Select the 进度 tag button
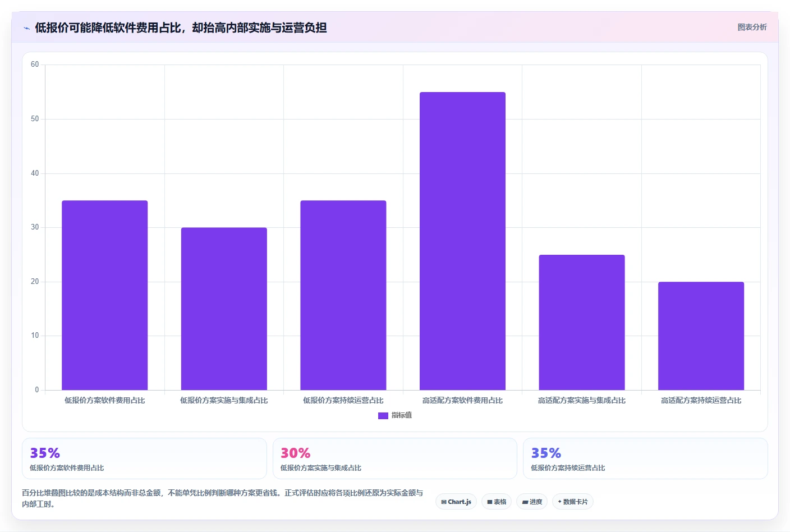Image resolution: width=790 pixels, height=532 pixels. click(x=532, y=502)
